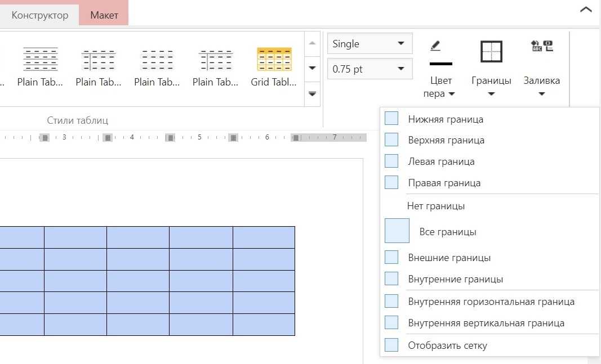Open the Single line style dropdown
The width and height of the screenshot is (601, 364).
(369, 44)
